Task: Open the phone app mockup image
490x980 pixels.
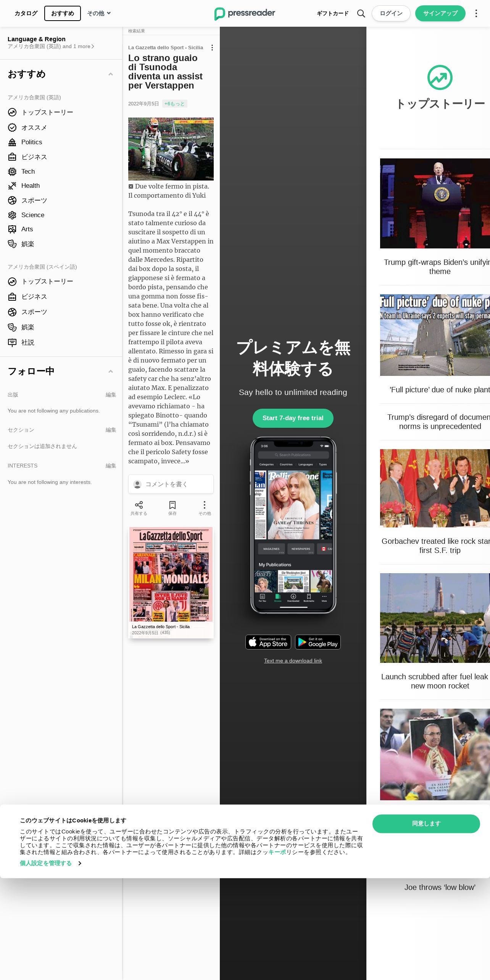Action: coord(293,525)
